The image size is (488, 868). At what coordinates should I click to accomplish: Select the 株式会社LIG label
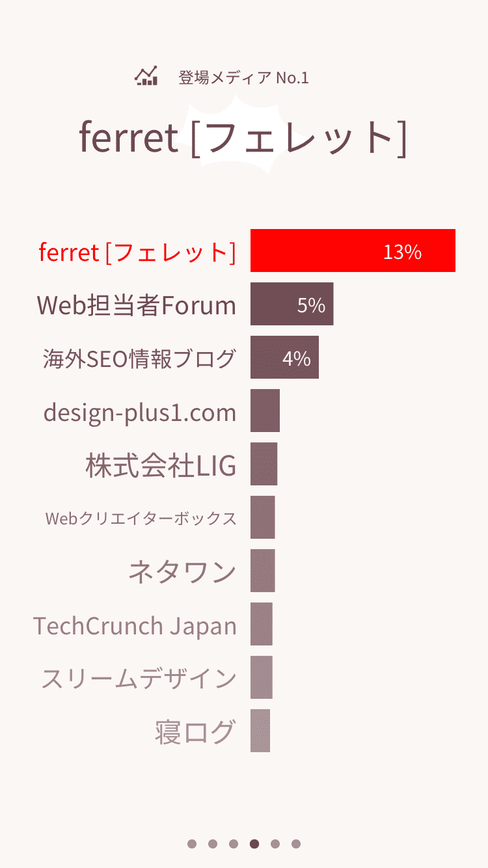(x=161, y=465)
